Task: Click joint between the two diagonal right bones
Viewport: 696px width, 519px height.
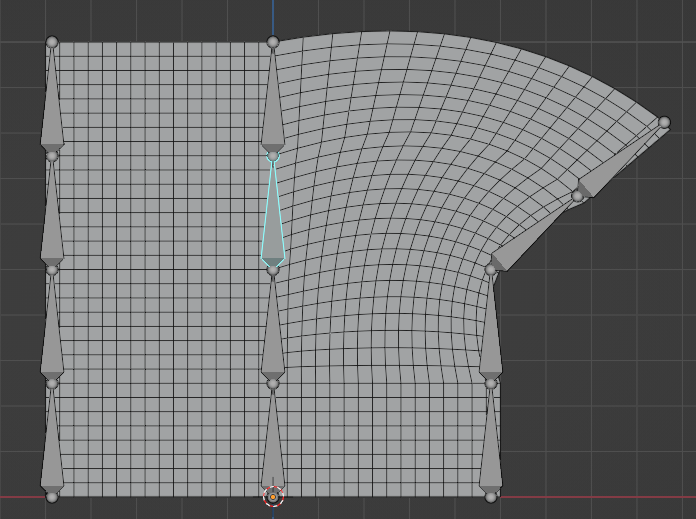Action: (577, 196)
